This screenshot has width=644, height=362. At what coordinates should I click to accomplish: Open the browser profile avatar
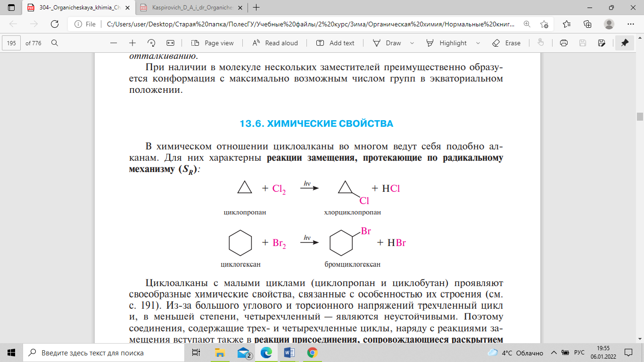[609, 24]
